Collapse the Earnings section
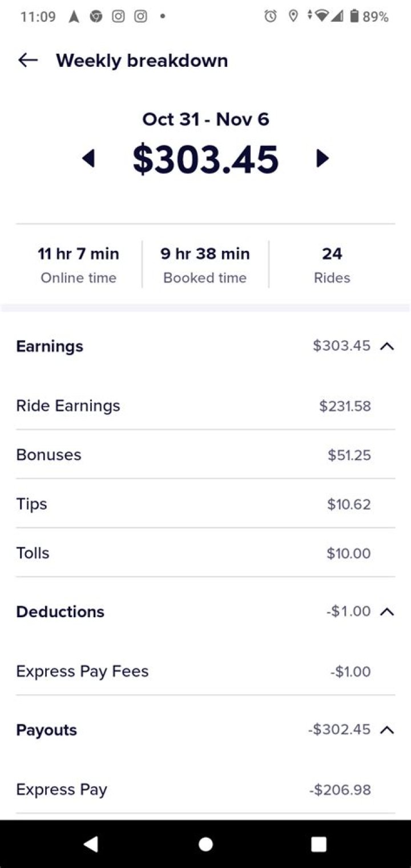This screenshot has width=411, height=868. click(387, 346)
